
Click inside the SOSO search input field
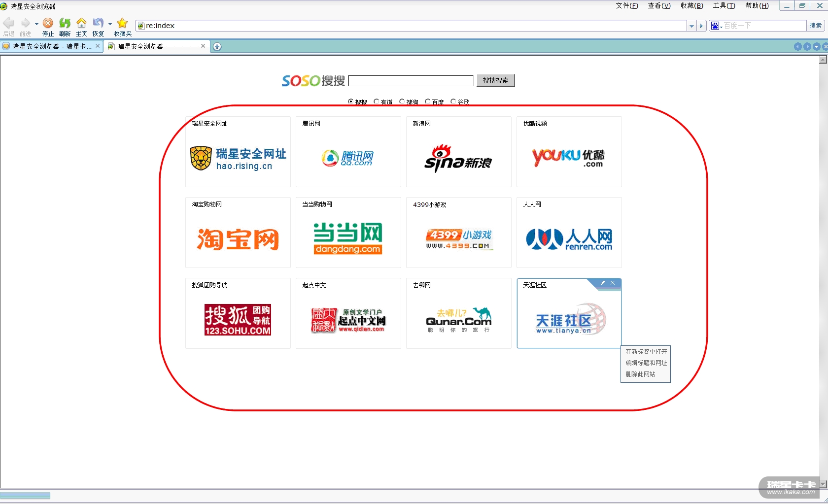pos(411,80)
